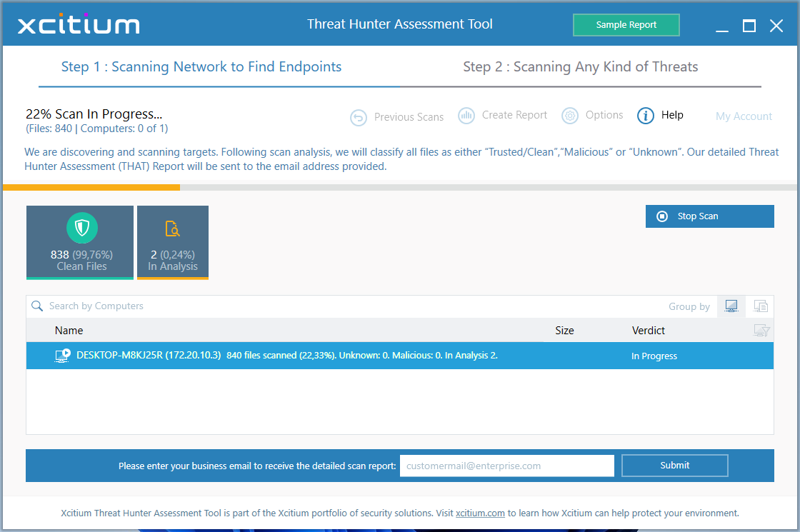The width and height of the screenshot is (800, 532).
Task: Click the green shield Clean Files icon
Action: point(81,228)
